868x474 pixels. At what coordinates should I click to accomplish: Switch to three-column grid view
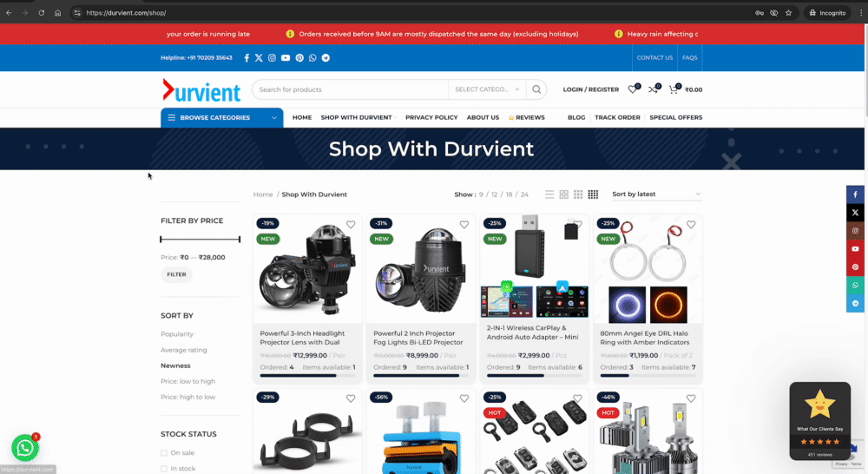click(578, 194)
